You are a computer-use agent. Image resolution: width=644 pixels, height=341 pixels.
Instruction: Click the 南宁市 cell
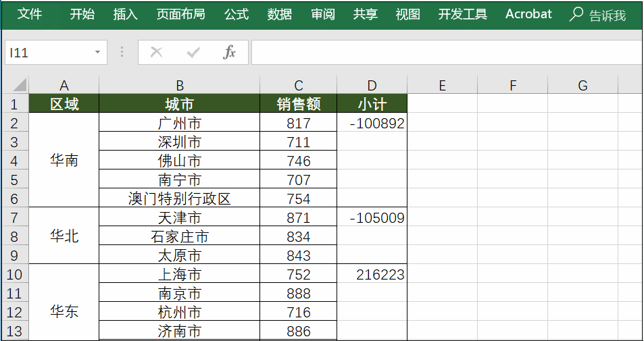tap(180, 180)
